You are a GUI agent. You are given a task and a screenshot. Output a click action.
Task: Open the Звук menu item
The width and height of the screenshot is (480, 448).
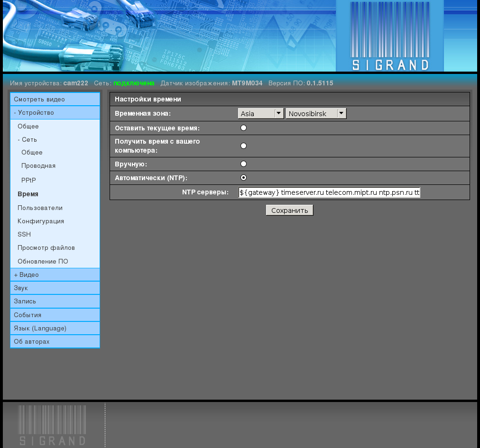pos(21,288)
